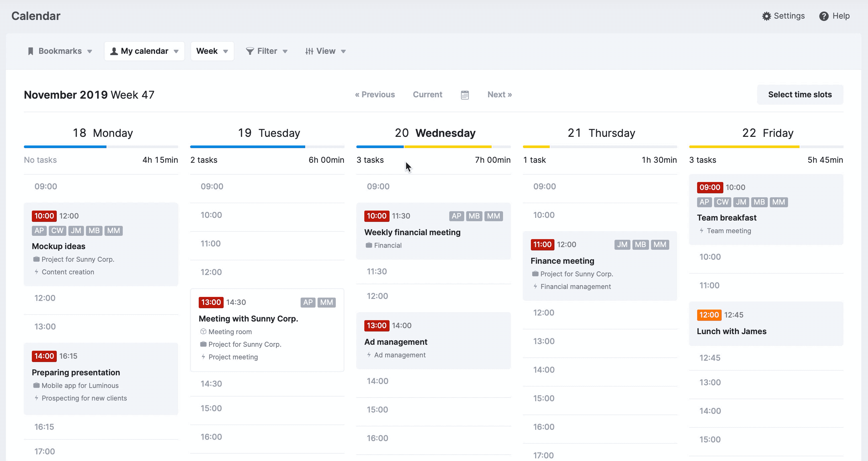Viewport: 868px width, 461px height.
Task: Click the Bookmarks ribbon icon
Action: click(31, 51)
